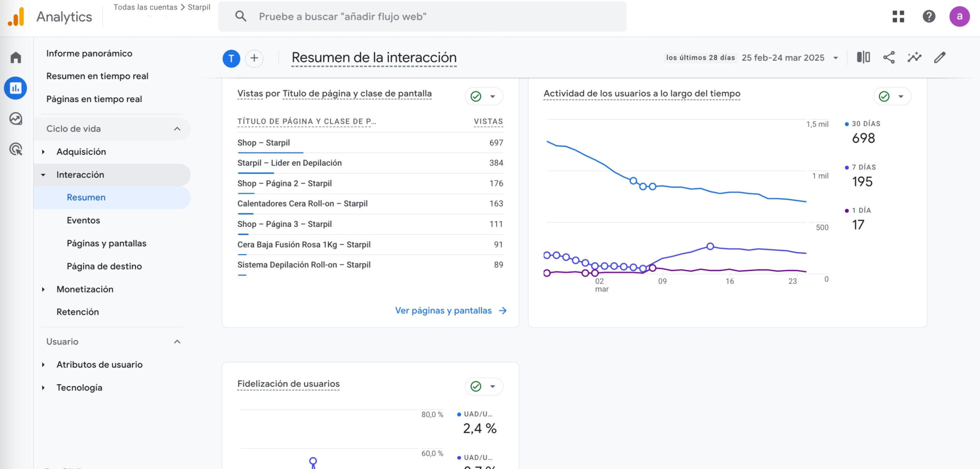Screen dimensions: 980x469
Task: Add a comparison with the plus button
Action: (254, 59)
